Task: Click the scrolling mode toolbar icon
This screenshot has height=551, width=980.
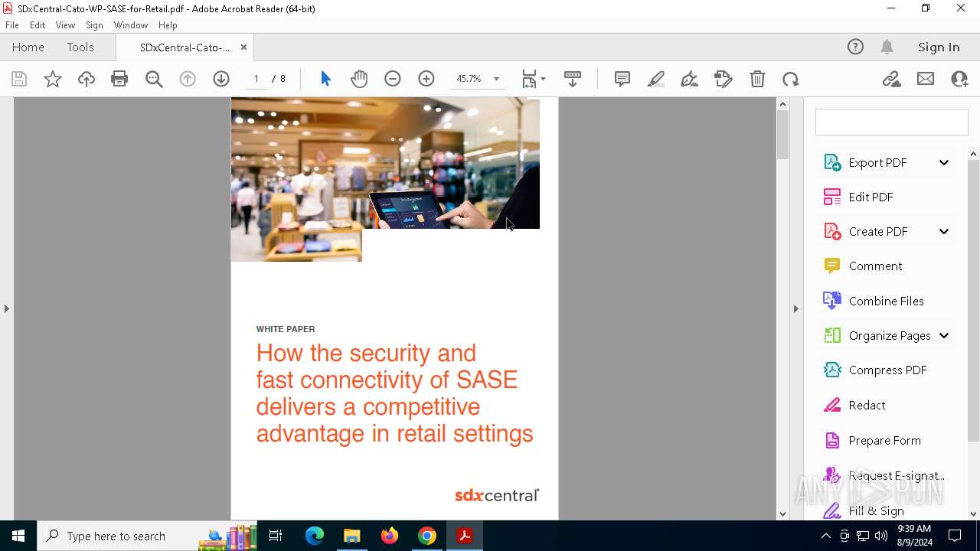Action: point(573,79)
